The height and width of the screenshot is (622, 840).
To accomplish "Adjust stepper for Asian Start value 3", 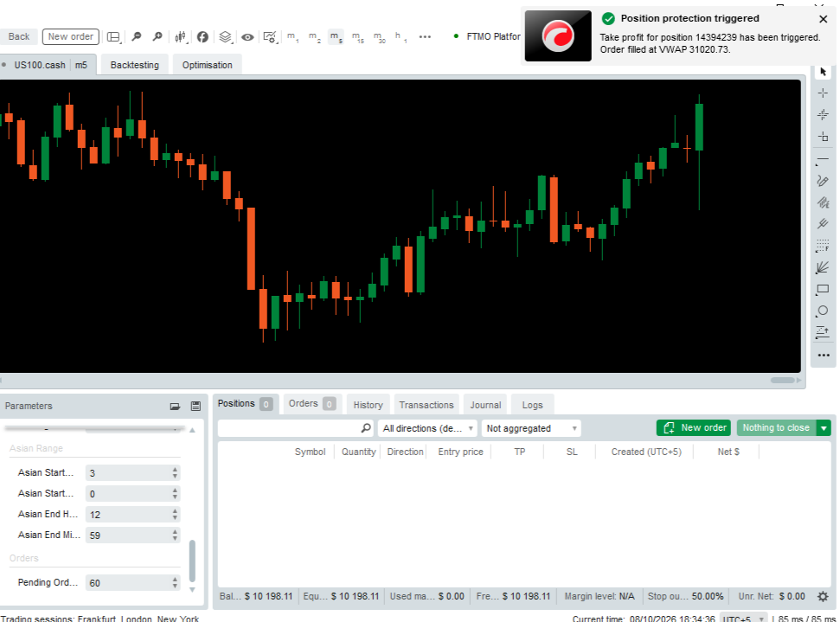I will pos(175,472).
